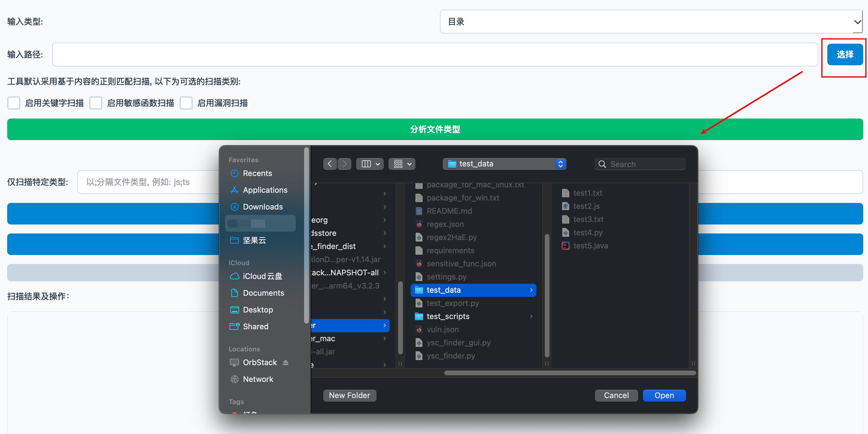The image size is (868, 434).
Task: Click the test4.py file icon
Action: point(566,233)
